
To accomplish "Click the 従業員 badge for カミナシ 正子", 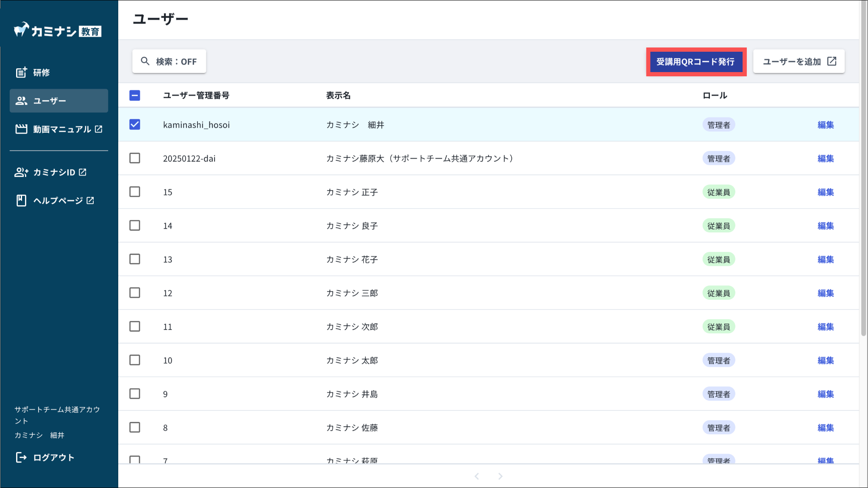I will tap(719, 192).
